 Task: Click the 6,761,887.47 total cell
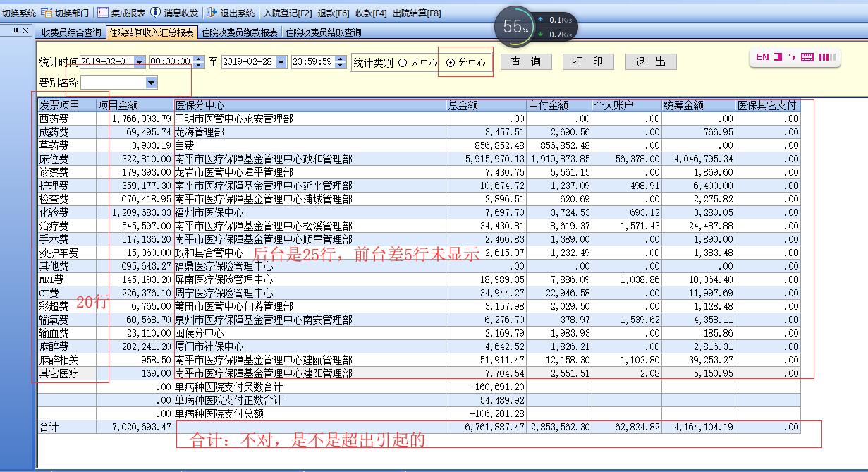(487, 427)
